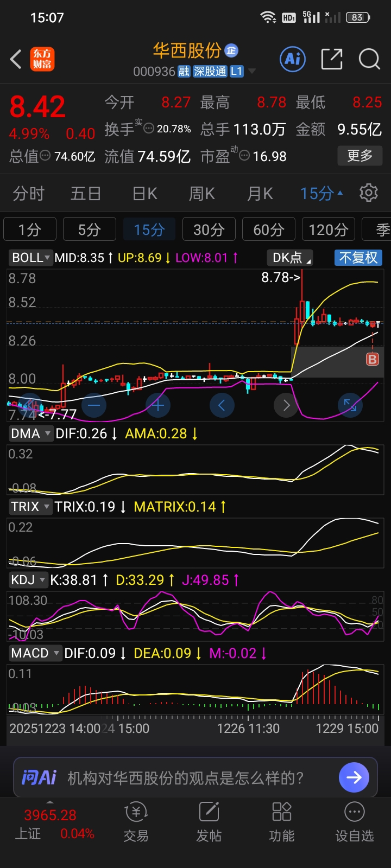Switch to 五日 tab
This screenshot has height=868, width=391.
[86, 193]
